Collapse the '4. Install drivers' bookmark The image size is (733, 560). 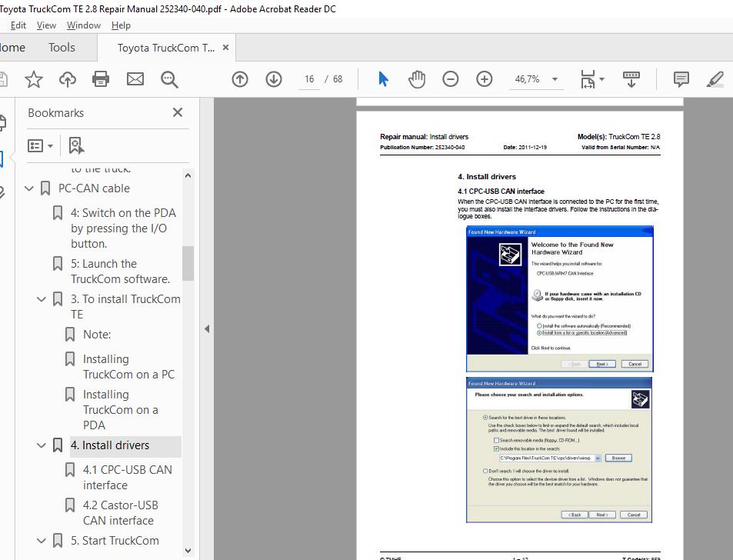[41, 445]
